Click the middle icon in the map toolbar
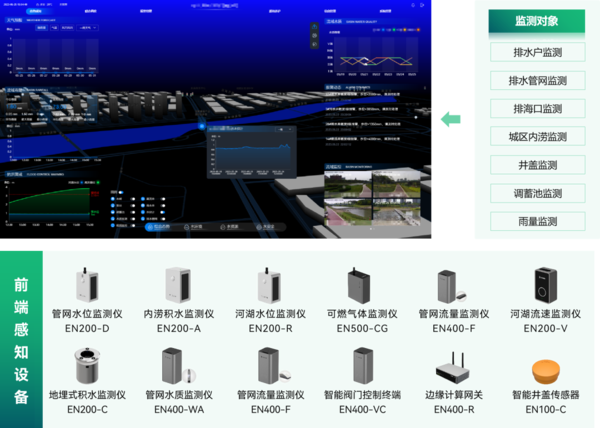 (315, 36)
